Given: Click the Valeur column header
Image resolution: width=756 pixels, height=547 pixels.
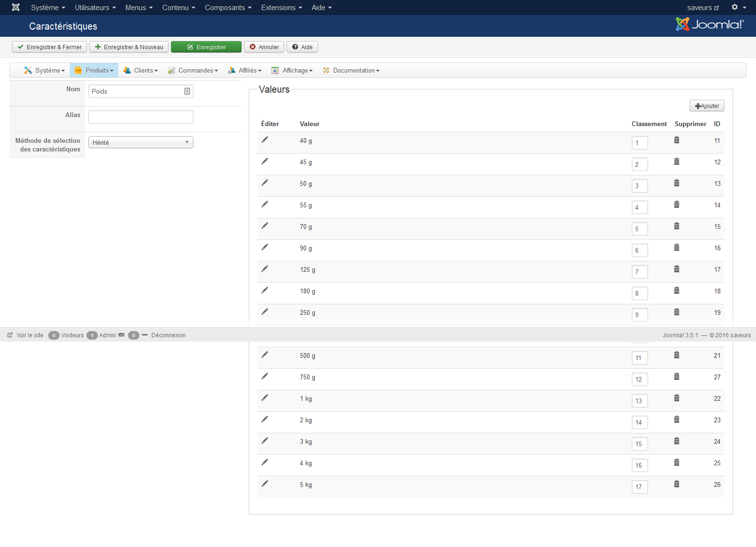Looking at the screenshot, I should 309,124.
